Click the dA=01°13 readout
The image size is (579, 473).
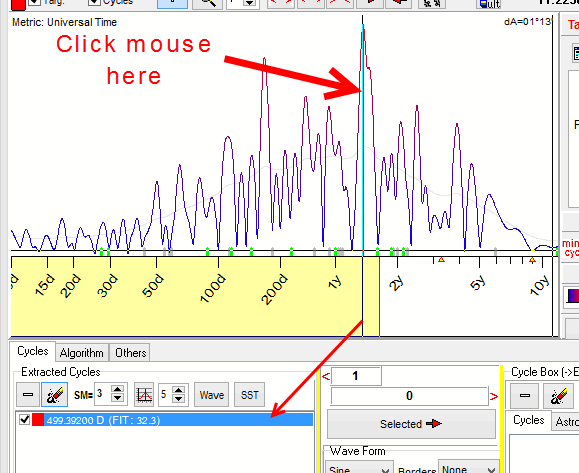click(527, 21)
